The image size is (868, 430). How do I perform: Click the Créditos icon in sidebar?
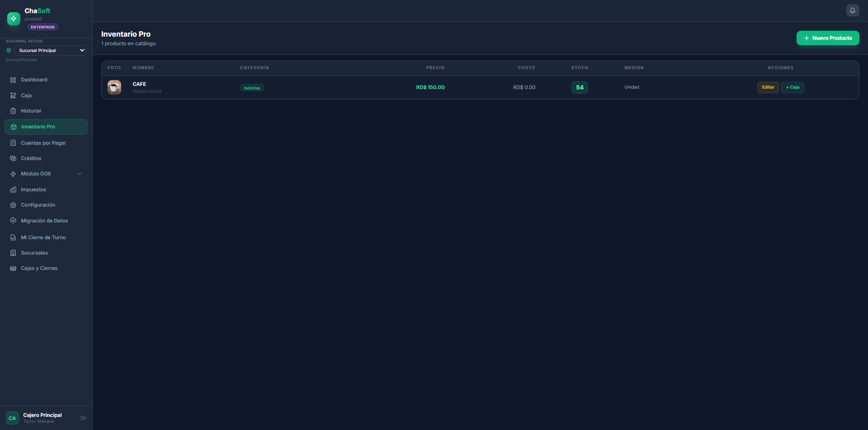coord(13,158)
